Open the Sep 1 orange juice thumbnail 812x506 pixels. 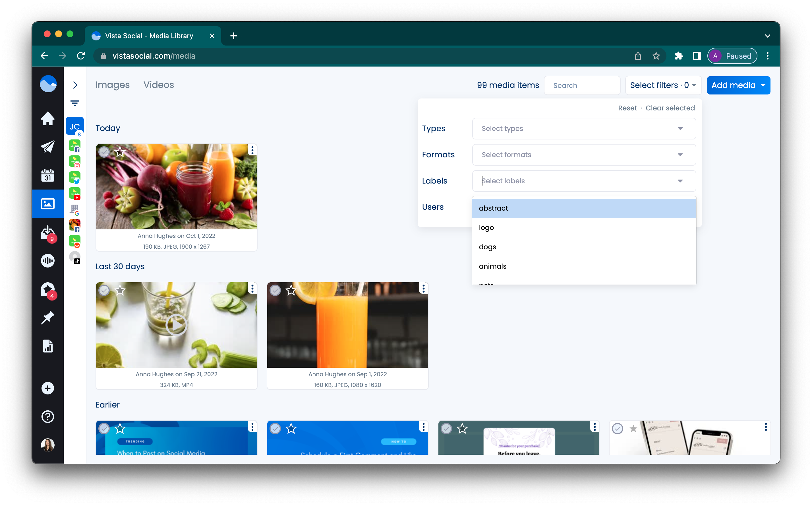point(347,325)
